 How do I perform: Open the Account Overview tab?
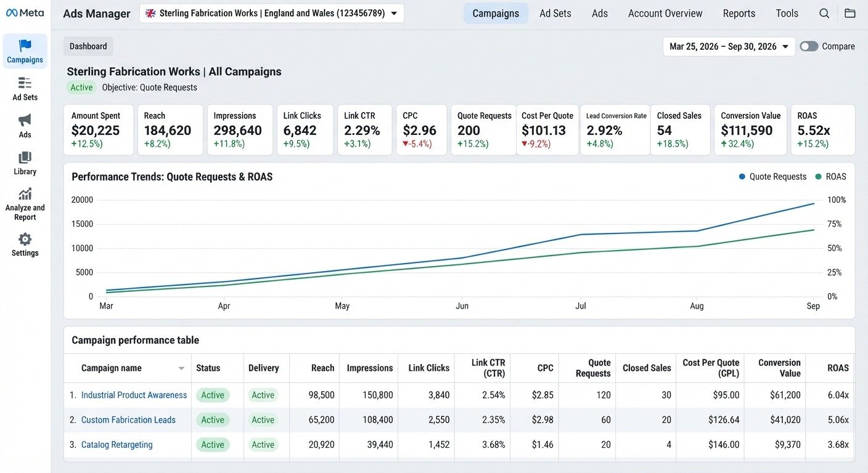tap(665, 14)
